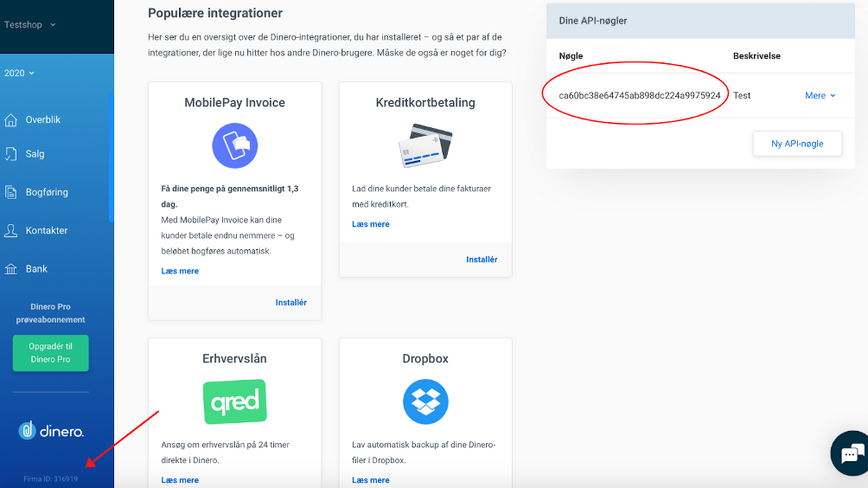
Task: Expand the Testshop company dropdown
Action: point(30,25)
